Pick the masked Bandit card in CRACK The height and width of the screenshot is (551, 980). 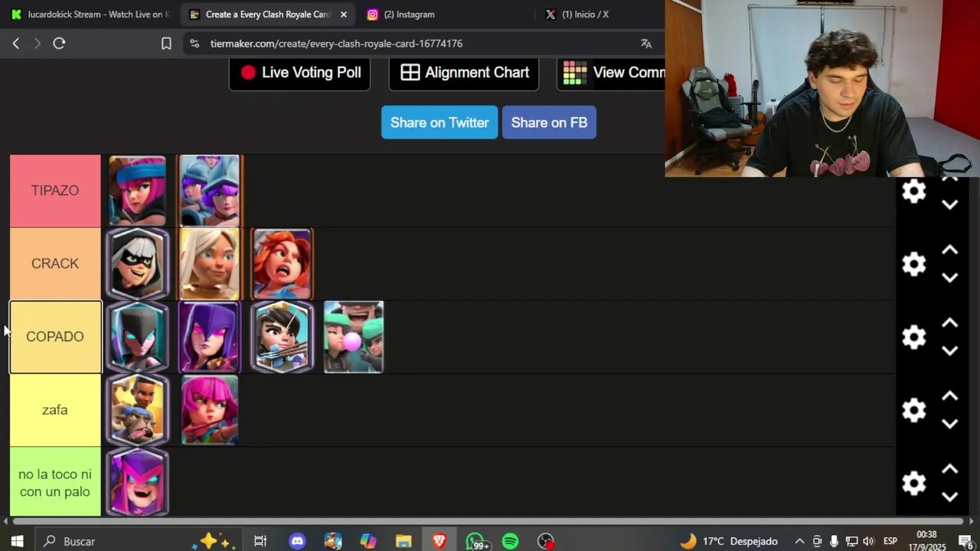tap(137, 263)
